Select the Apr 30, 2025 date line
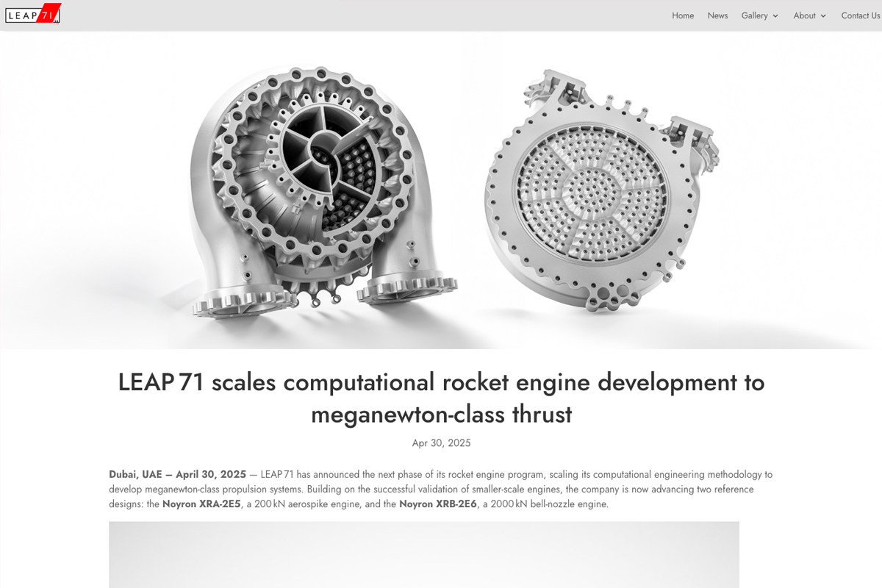 pos(441,442)
